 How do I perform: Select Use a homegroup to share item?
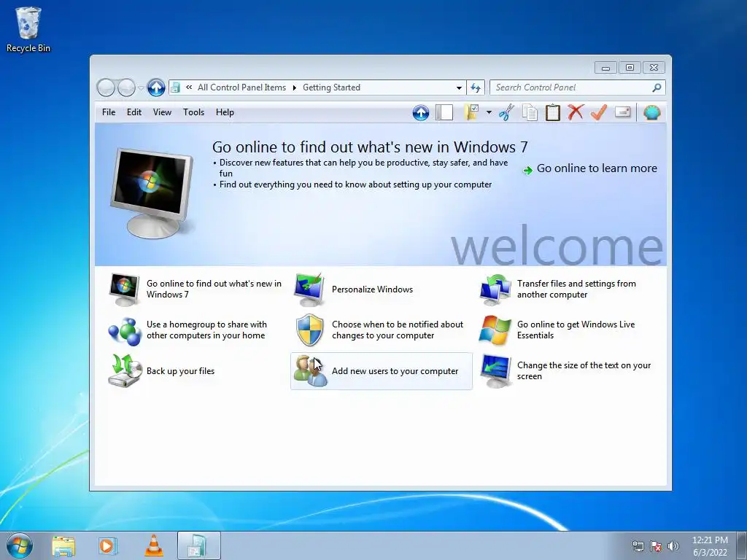[x=196, y=330]
